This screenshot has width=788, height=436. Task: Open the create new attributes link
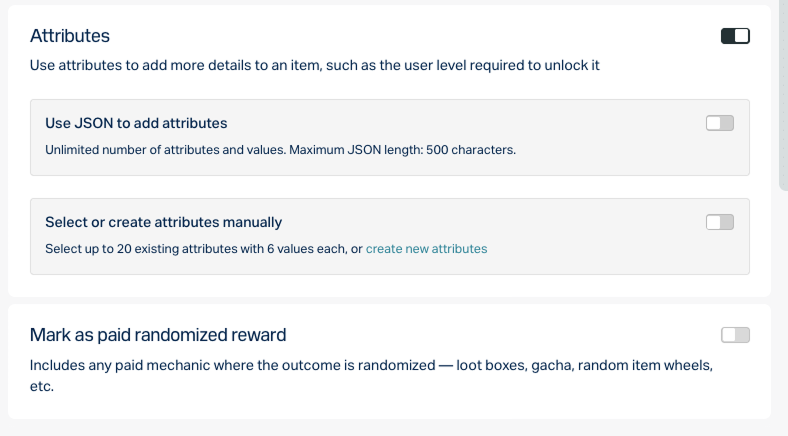tap(426, 249)
